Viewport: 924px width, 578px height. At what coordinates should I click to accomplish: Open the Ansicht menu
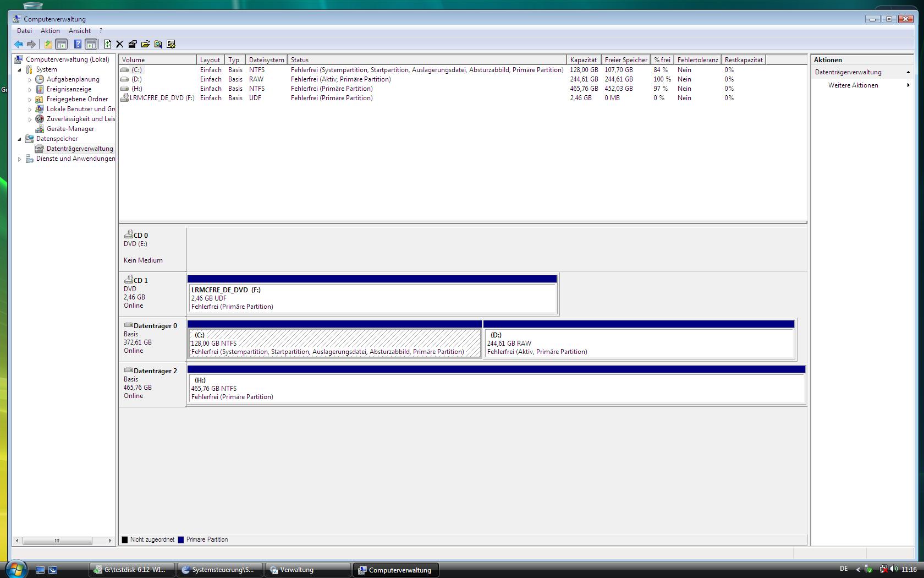point(80,31)
